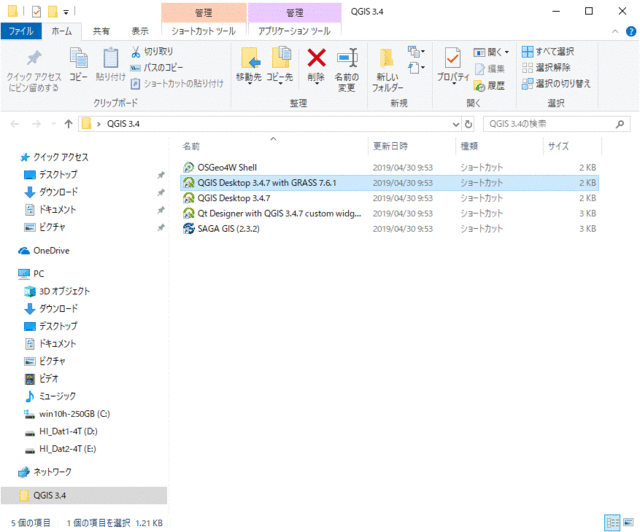Open the File (ファイル) tab
The width and height of the screenshot is (640, 532).
pos(21,31)
